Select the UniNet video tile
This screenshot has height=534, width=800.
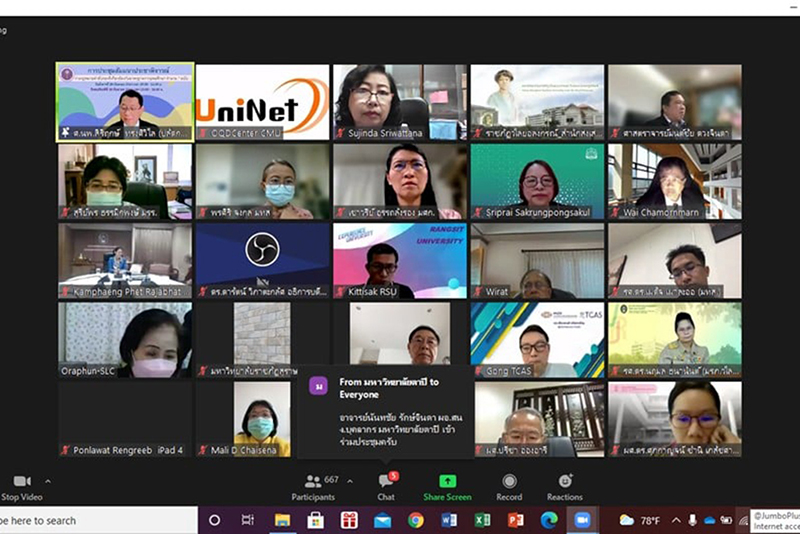(262, 101)
